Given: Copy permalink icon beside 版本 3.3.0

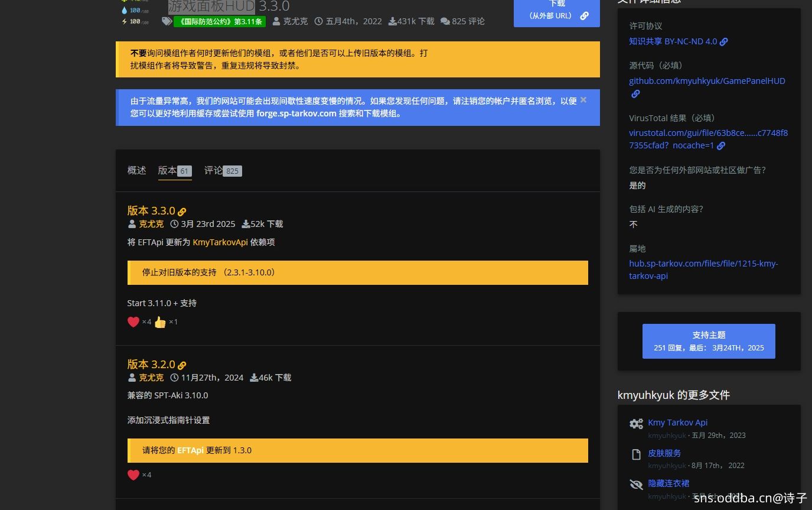Looking at the screenshot, I should point(182,212).
